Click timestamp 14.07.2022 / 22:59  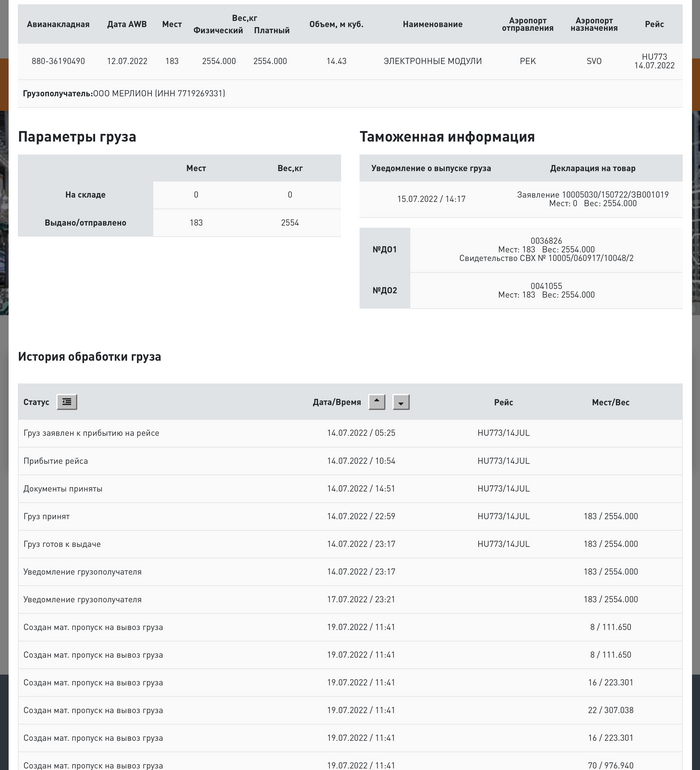pyautogui.click(x=361, y=517)
